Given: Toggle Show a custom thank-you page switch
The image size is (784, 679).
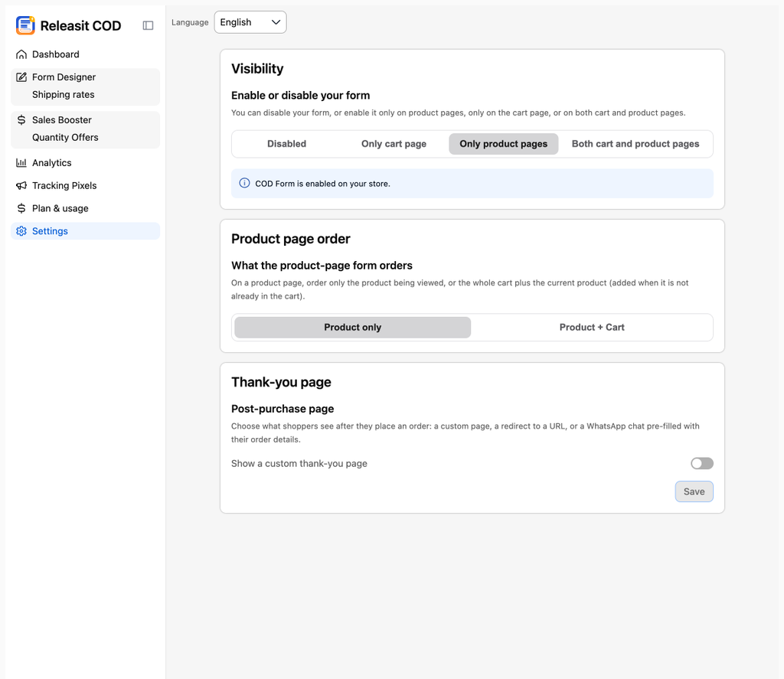Looking at the screenshot, I should pyautogui.click(x=702, y=463).
